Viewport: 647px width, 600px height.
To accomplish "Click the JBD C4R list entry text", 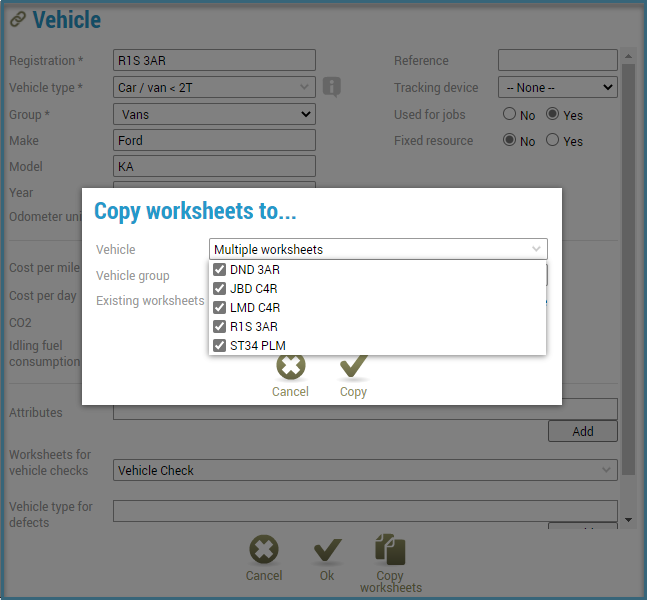I will point(254,288).
